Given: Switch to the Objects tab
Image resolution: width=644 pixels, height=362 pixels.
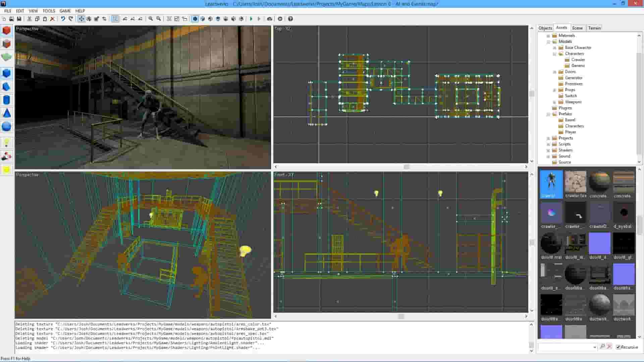Looking at the screenshot, I should tap(545, 28).
